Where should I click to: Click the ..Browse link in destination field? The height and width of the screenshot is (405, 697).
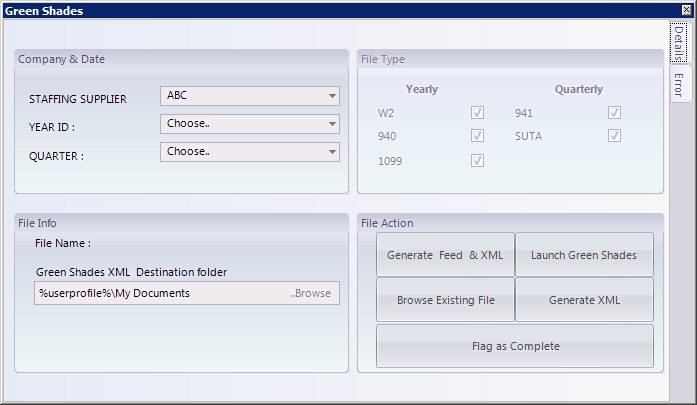tap(311, 293)
